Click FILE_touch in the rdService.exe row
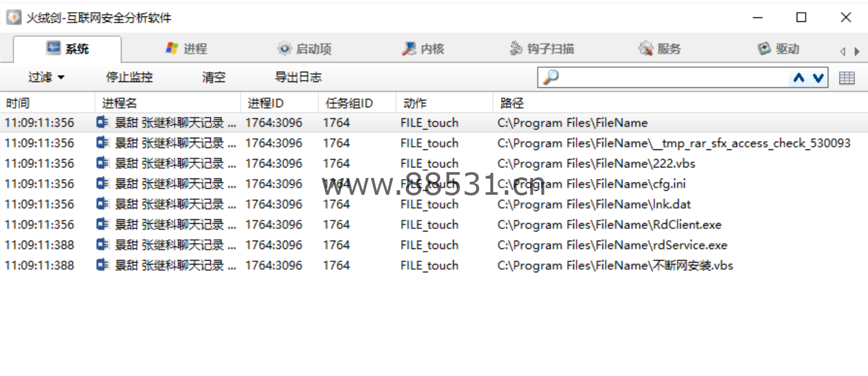 coord(429,245)
